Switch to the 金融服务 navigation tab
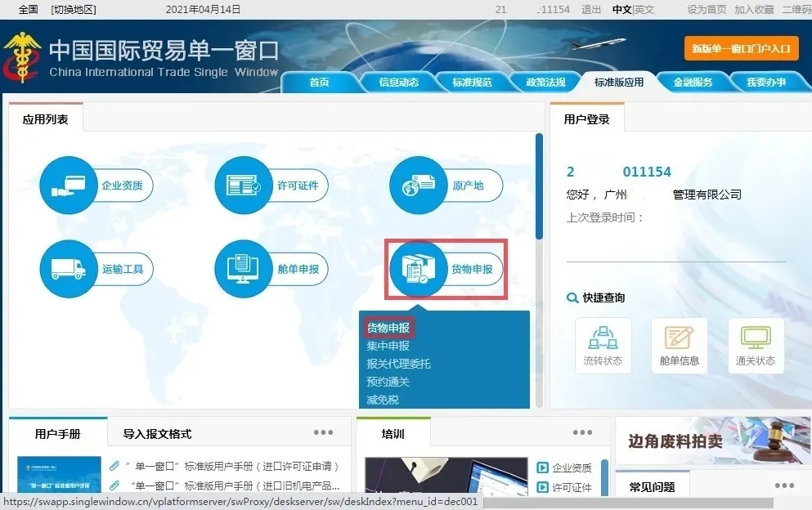 click(x=693, y=82)
